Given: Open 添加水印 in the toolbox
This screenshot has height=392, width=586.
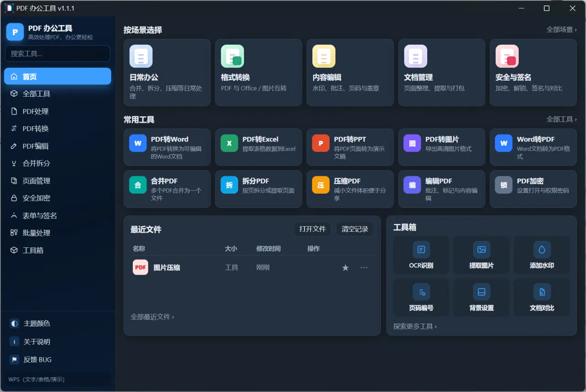Looking at the screenshot, I should pyautogui.click(x=542, y=255).
